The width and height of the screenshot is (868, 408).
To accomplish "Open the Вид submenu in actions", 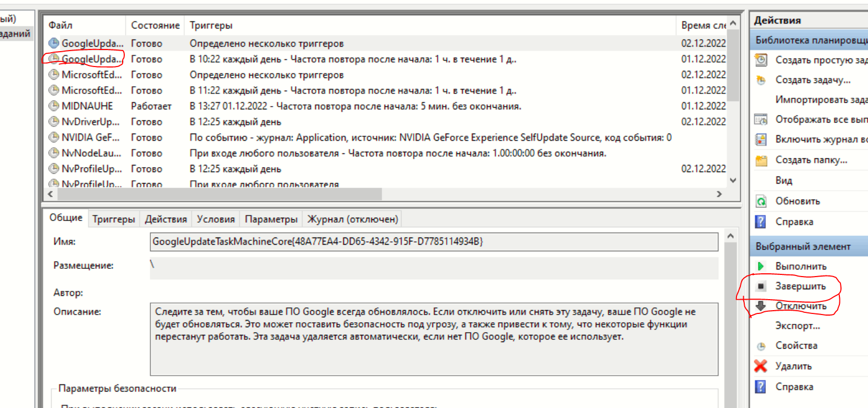I will [783, 180].
